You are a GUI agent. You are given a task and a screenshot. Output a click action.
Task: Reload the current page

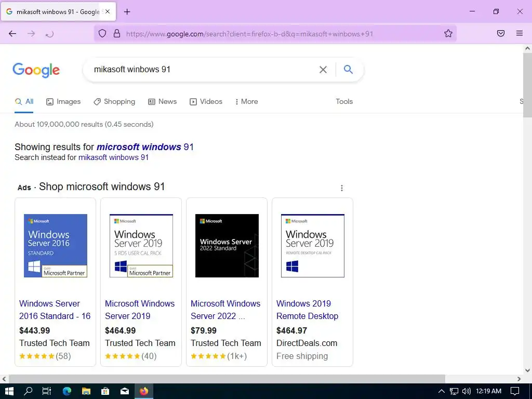(49, 34)
